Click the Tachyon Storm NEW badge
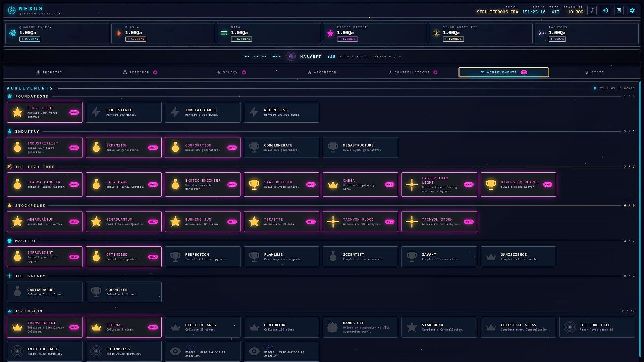This screenshot has width=644, height=362. (x=469, y=222)
